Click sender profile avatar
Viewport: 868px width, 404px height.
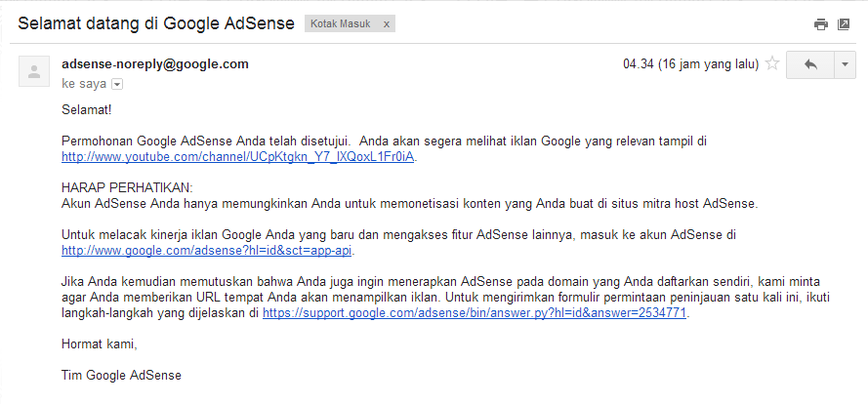(x=34, y=71)
